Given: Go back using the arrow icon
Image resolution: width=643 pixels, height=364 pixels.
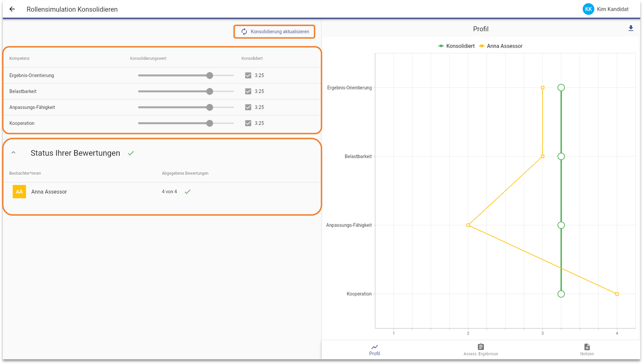Looking at the screenshot, I should click(x=12, y=9).
